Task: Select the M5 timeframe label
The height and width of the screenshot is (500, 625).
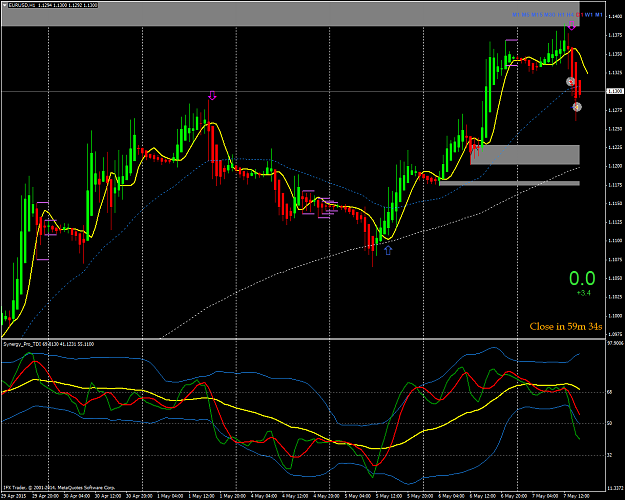Action: (525, 15)
